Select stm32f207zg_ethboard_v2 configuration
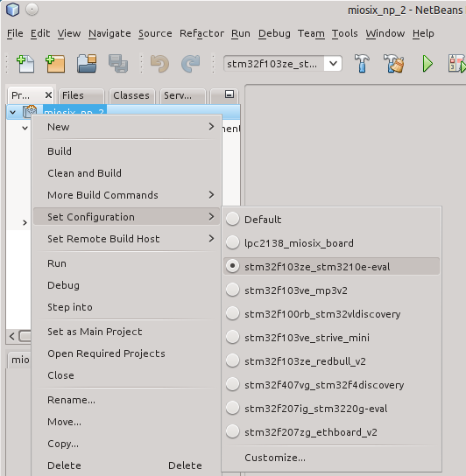 (x=233, y=432)
